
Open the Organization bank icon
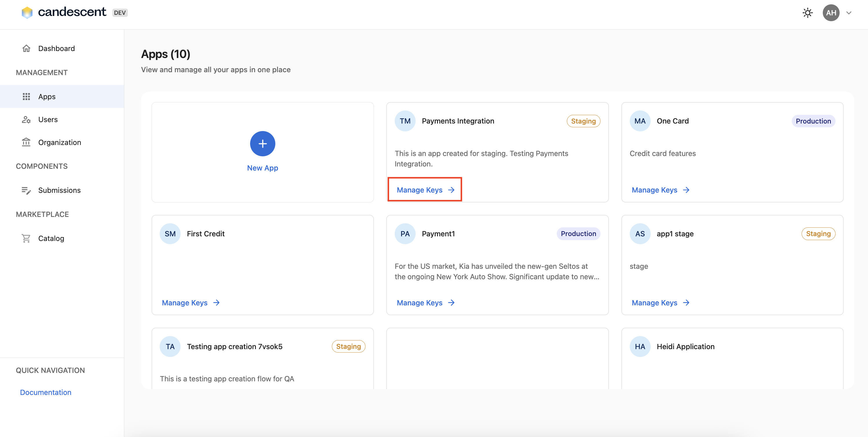pos(26,142)
